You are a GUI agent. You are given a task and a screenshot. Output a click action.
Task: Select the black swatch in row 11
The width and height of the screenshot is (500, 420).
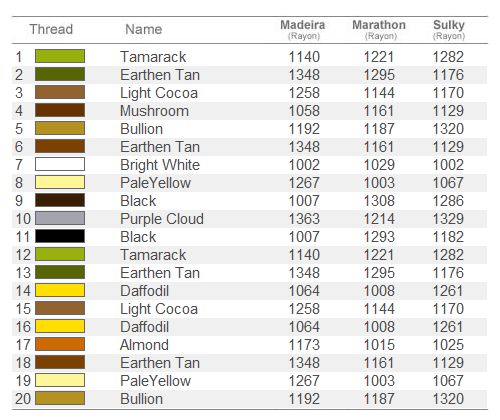pyautogui.click(x=60, y=236)
